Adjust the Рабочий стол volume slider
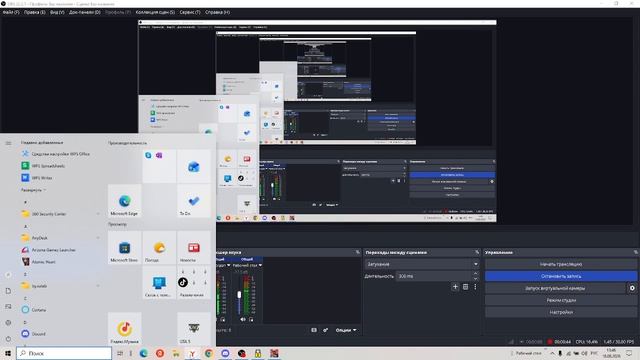 pyautogui.click(x=239, y=294)
